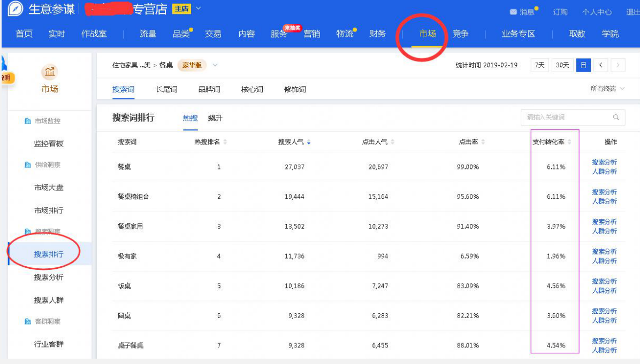Select the 7天 date range button

pyautogui.click(x=539, y=65)
